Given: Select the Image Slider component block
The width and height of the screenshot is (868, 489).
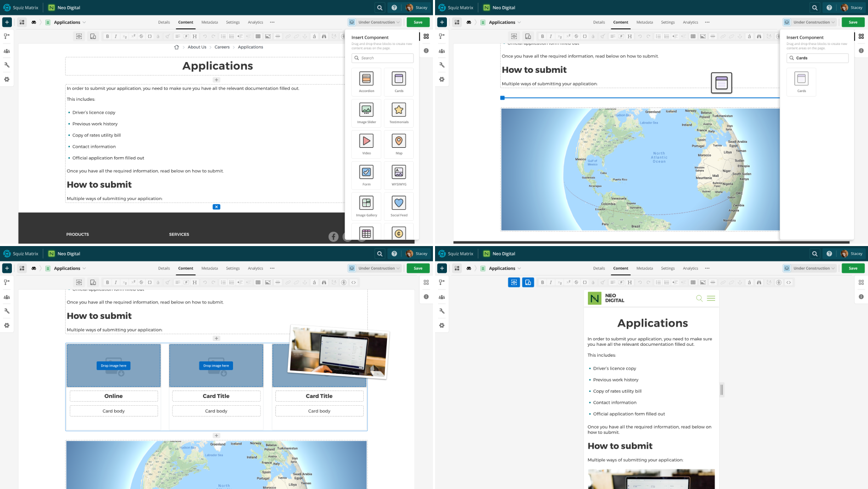Looking at the screenshot, I should pos(366,112).
